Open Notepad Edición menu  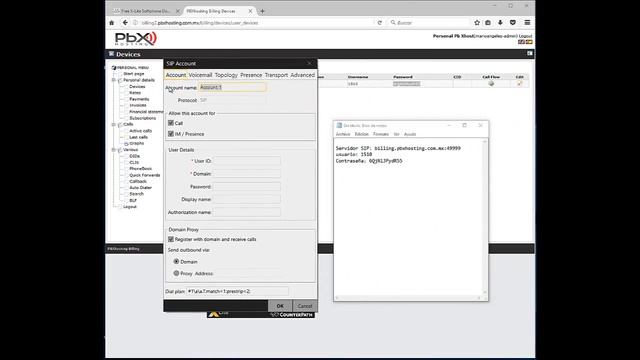click(x=362, y=134)
